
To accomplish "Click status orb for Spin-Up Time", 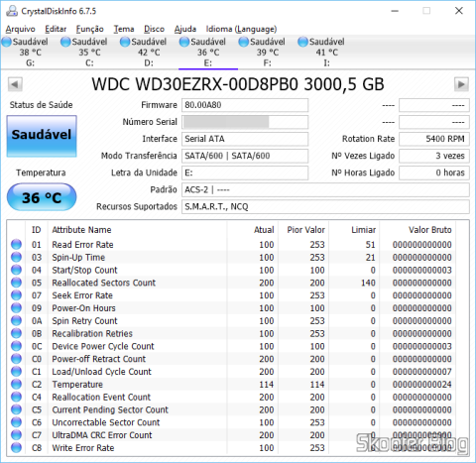I will pos(16,257).
